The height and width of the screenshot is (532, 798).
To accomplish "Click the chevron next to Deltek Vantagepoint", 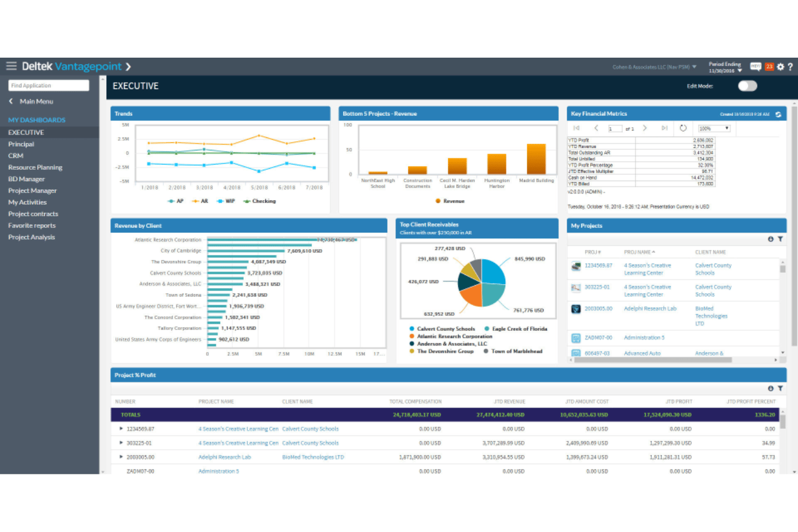I will click(x=128, y=67).
